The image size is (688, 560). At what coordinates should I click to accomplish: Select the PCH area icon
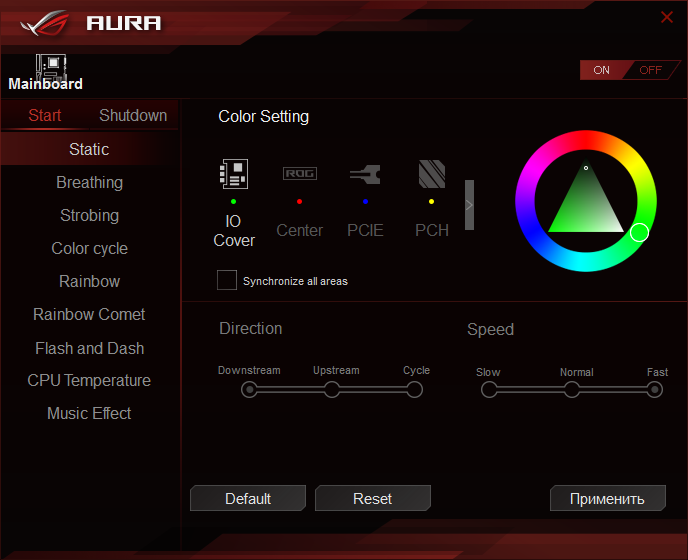click(x=432, y=174)
